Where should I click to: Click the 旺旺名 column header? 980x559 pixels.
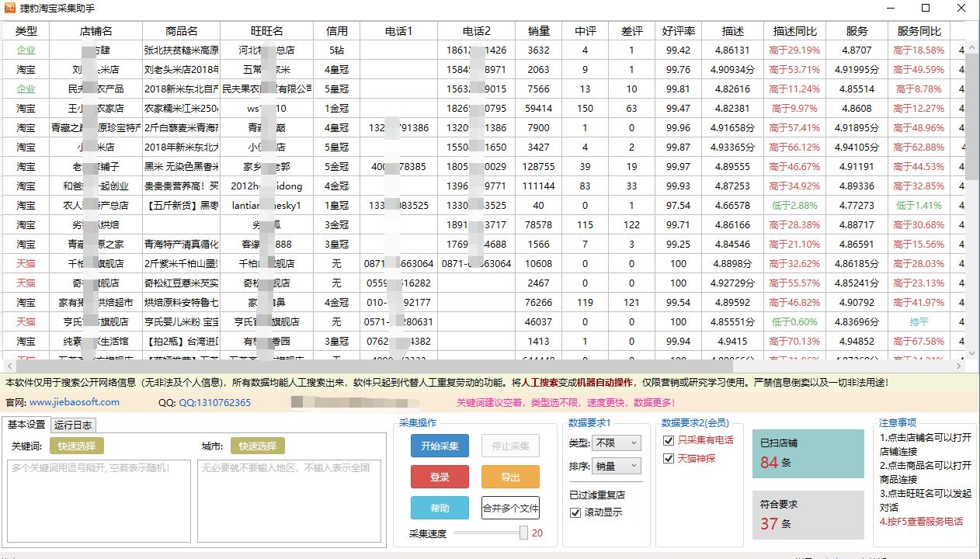pos(267,31)
